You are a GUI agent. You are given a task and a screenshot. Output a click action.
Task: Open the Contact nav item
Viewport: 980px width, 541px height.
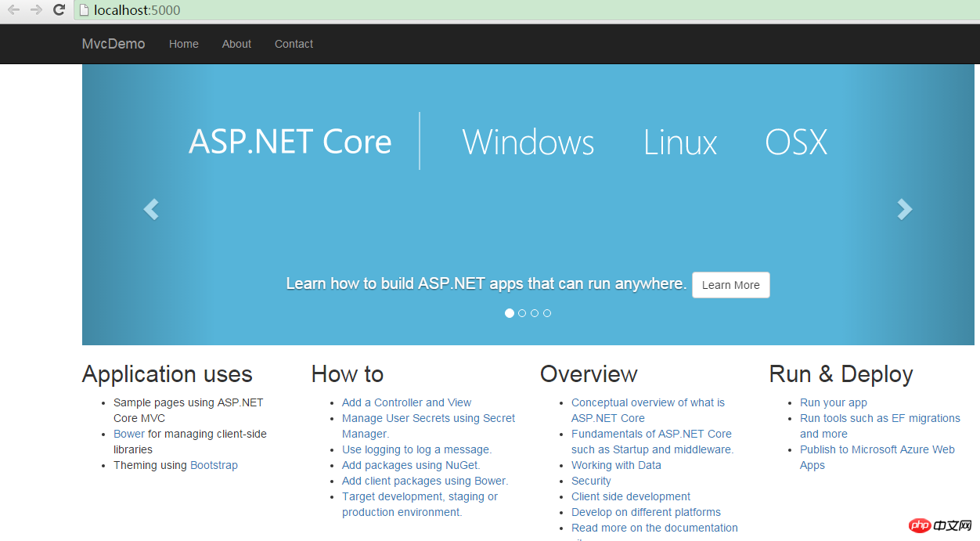pyautogui.click(x=294, y=44)
